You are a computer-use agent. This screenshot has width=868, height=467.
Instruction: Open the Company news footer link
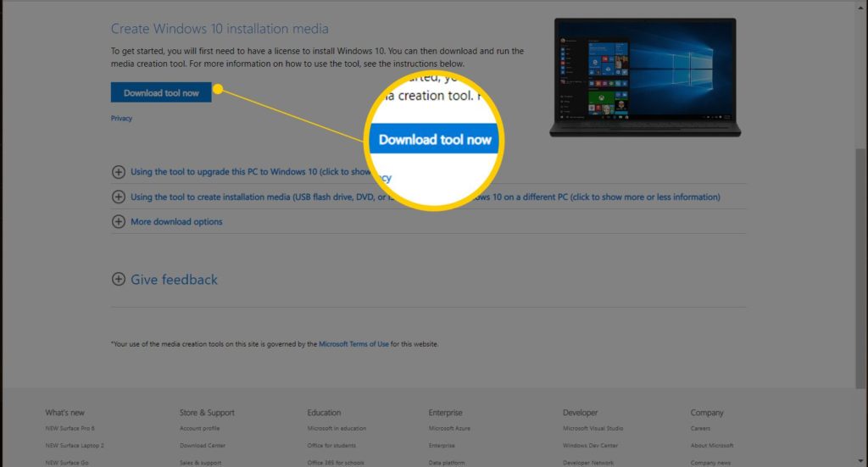[710, 463]
